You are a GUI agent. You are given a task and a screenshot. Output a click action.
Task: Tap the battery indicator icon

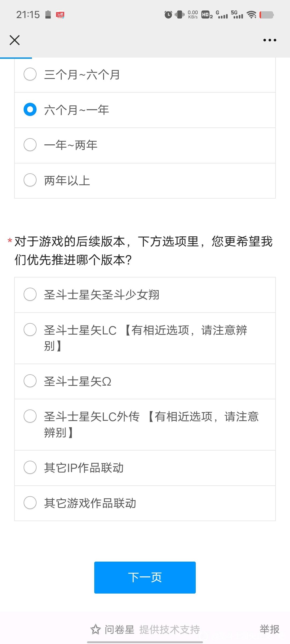pos(267,15)
